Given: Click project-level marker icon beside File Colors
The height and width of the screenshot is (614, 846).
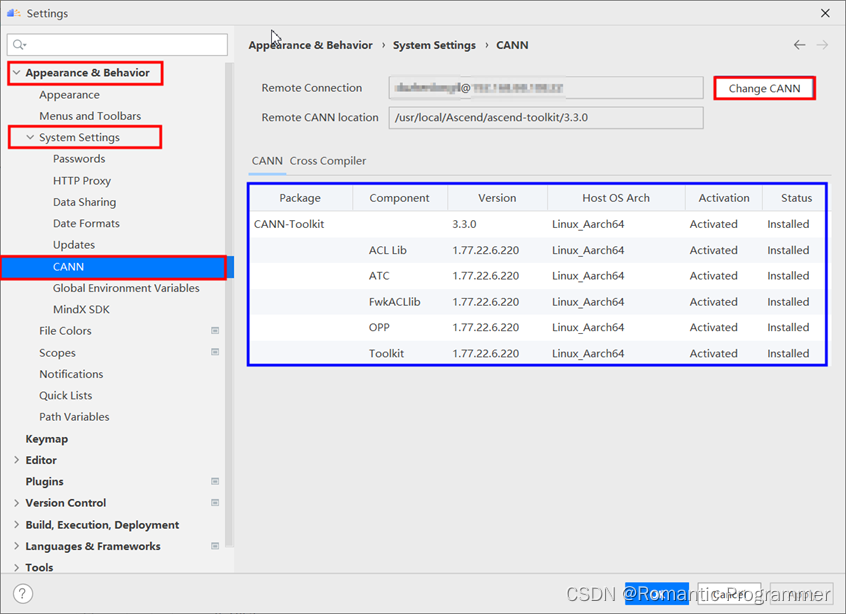Looking at the screenshot, I should click(x=215, y=330).
